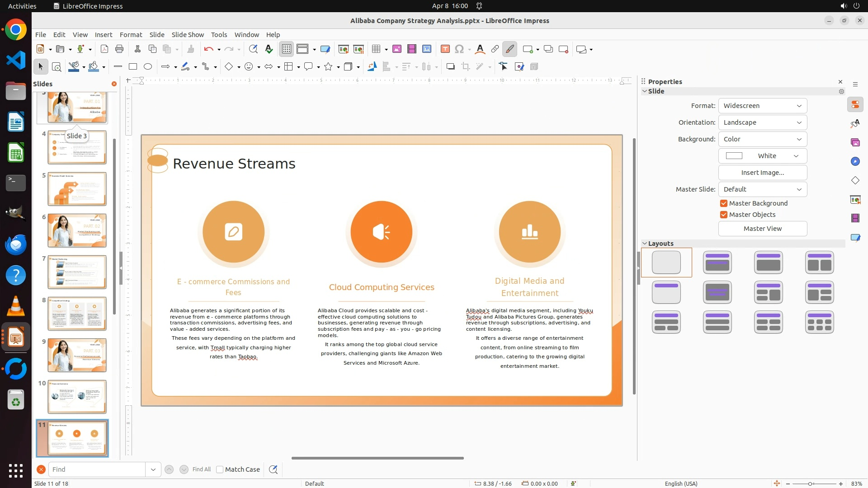Open the Format menu
The height and width of the screenshot is (488, 868).
point(131,35)
